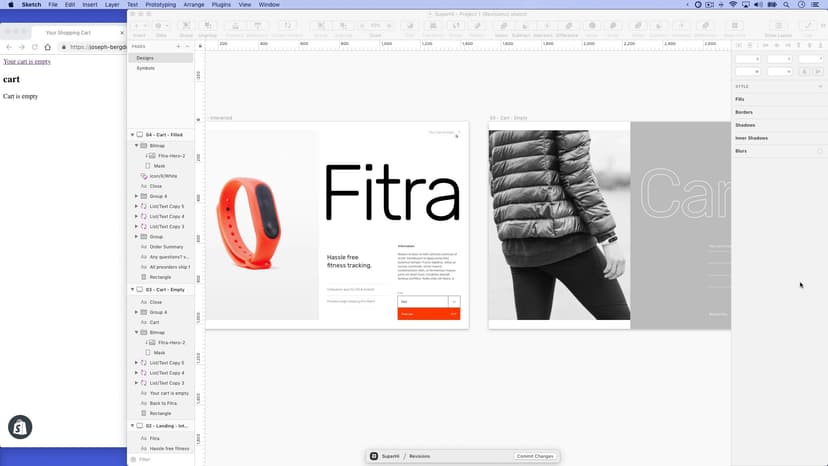Screen dimensions: 828x466
Task: Open the Prototyping menu
Action: [160, 4]
